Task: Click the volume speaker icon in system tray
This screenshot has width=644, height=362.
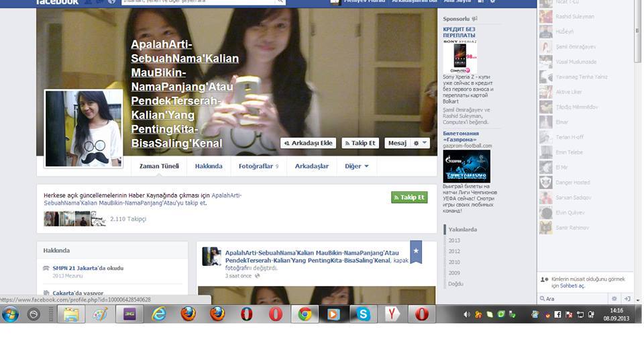Action: (x=467, y=314)
